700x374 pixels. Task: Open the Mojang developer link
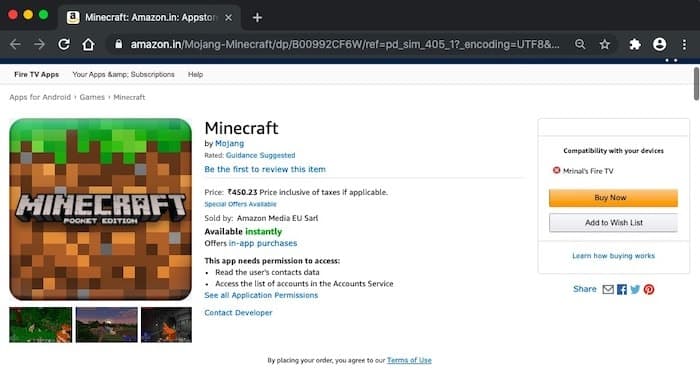229,143
